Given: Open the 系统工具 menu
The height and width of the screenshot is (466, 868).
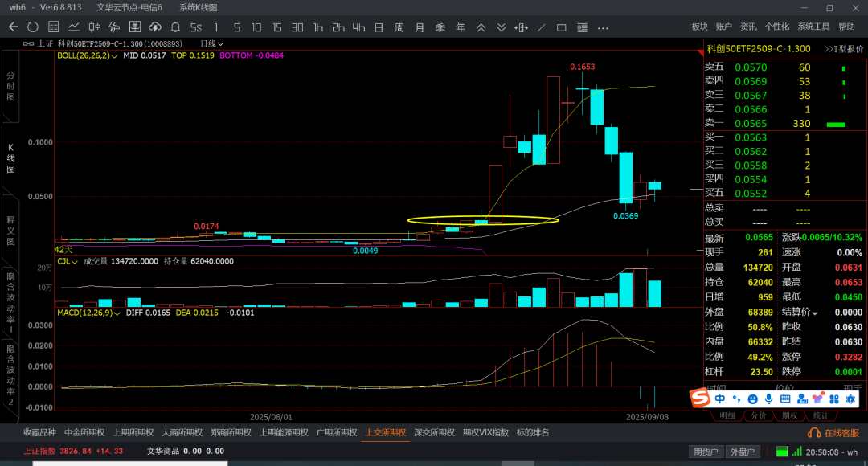Looking at the screenshot, I should pos(813,27).
